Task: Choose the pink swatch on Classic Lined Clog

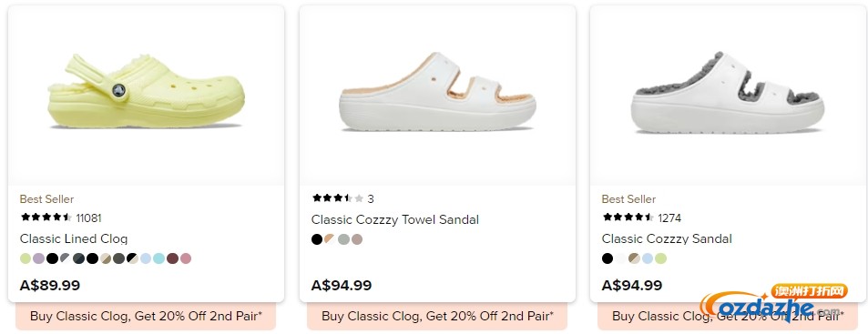Action: [x=186, y=258]
